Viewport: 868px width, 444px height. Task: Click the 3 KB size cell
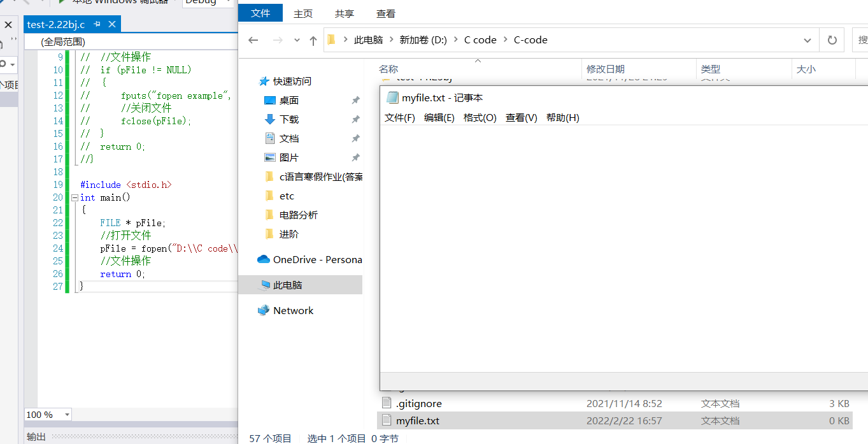(x=839, y=403)
